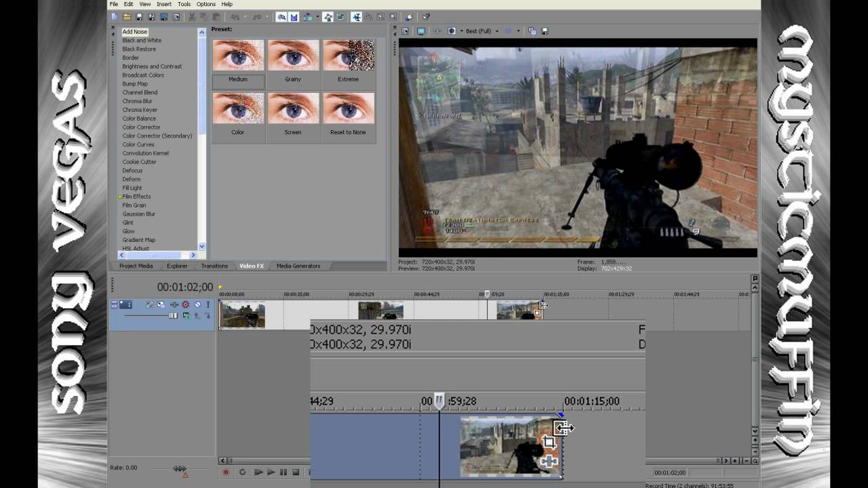Click the track 1 level slider handle
The image size is (868, 488).
click(173, 315)
